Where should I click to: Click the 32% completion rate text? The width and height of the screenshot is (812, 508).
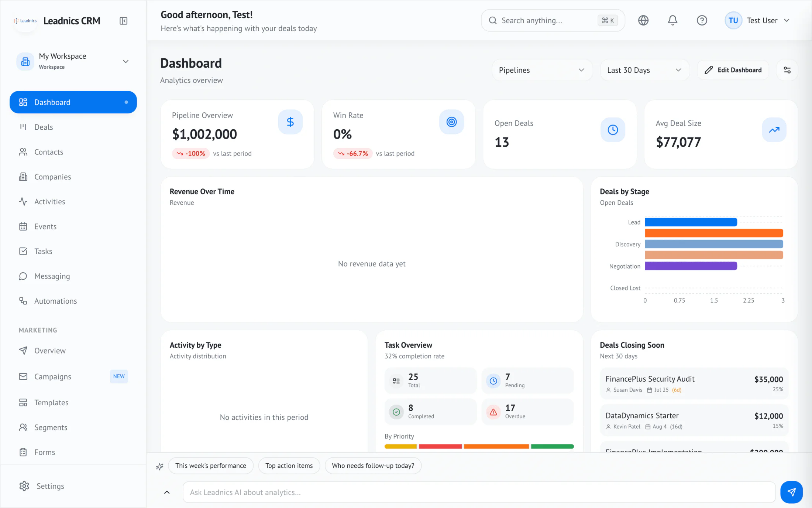[x=414, y=356]
